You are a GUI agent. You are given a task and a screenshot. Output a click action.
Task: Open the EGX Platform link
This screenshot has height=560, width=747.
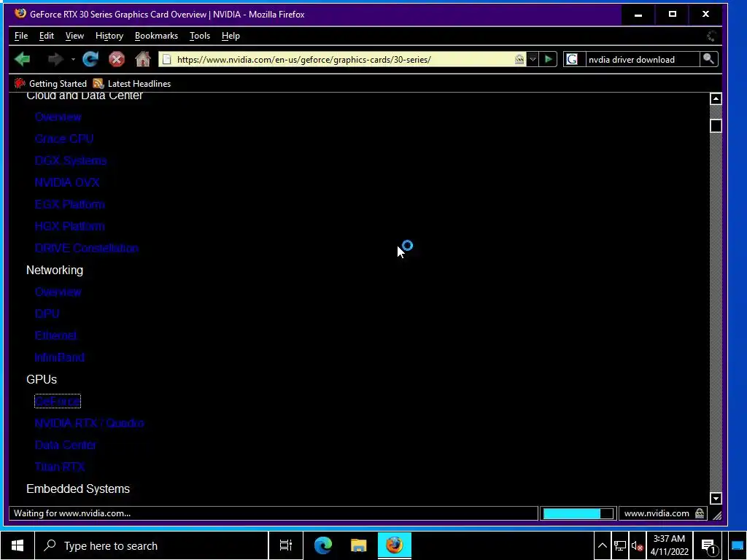(x=69, y=204)
